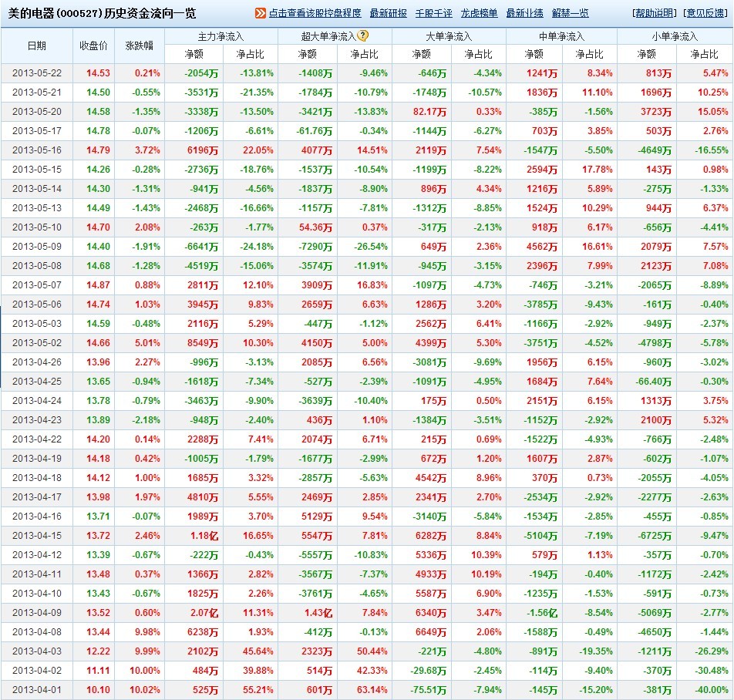Open the 点击查看该股控盘程度 link
The image size is (734, 700).
coord(315,13)
